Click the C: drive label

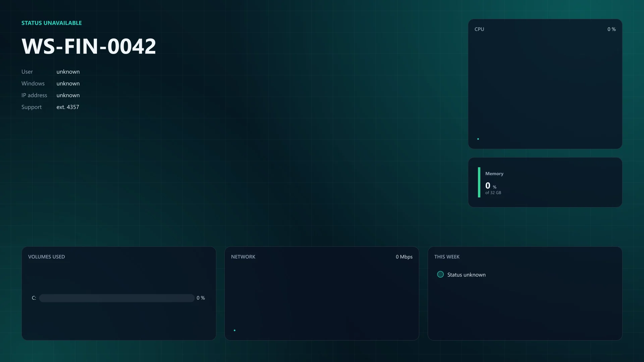click(34, 298)
